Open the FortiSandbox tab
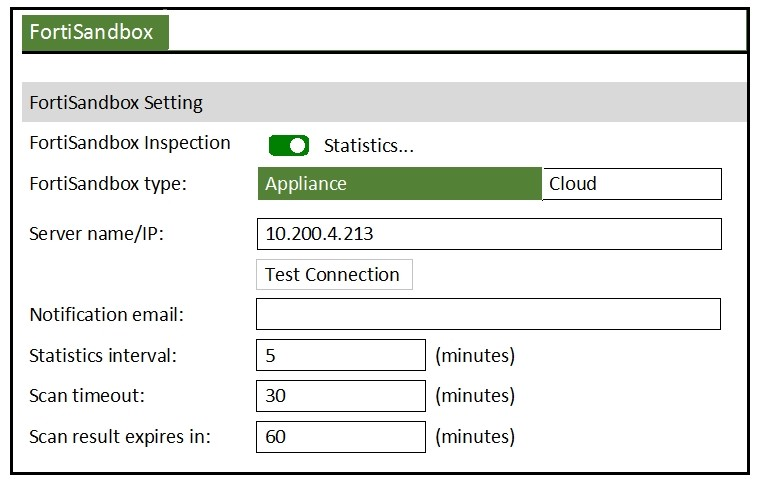 tap(95, 32)
